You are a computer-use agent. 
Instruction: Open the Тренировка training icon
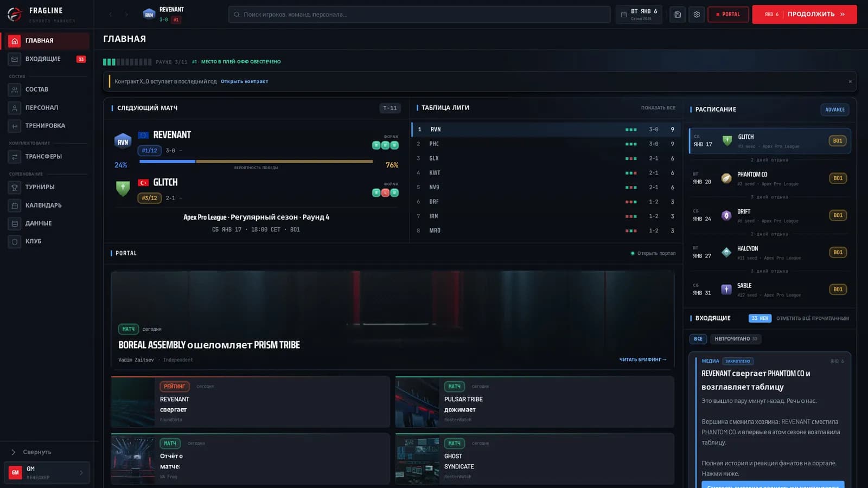pos(15,126)
